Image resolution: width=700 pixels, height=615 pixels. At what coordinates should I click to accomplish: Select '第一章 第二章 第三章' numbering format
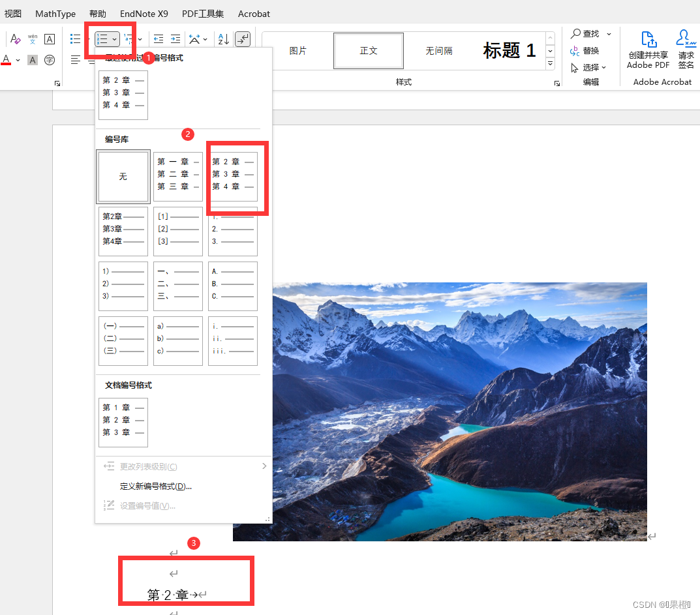(x=178, y=177)
